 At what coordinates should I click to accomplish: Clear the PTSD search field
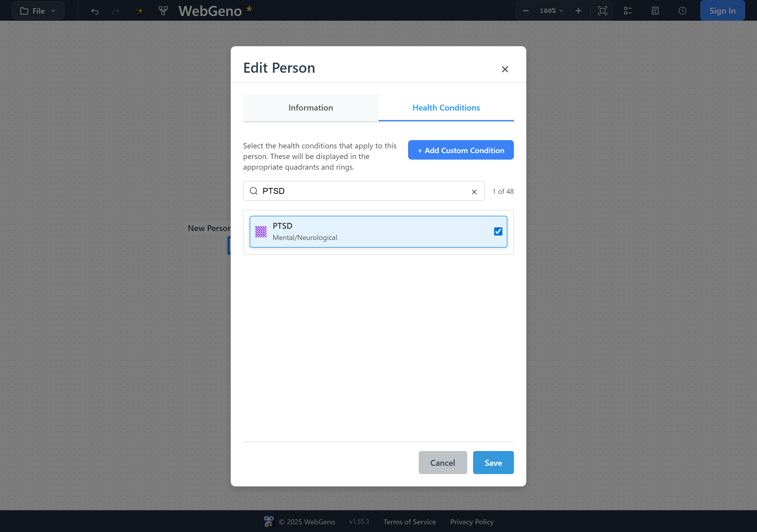(474, 192)
